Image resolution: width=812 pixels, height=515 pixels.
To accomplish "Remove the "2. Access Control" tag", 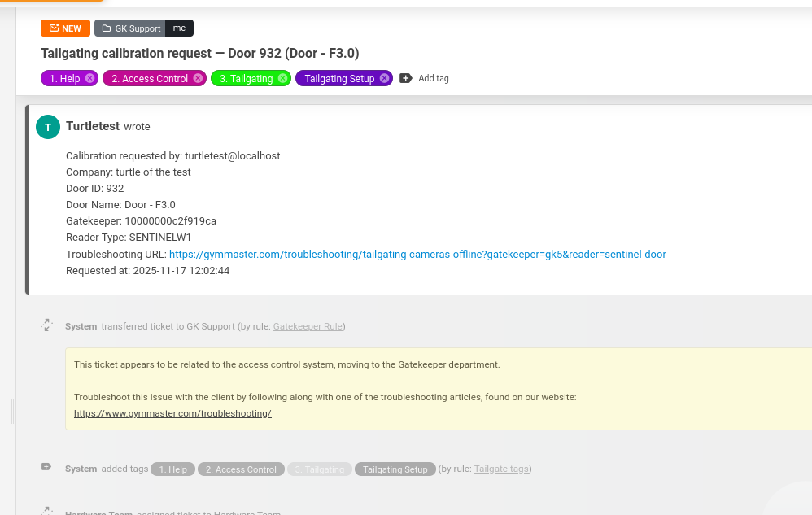I will 198,79.
